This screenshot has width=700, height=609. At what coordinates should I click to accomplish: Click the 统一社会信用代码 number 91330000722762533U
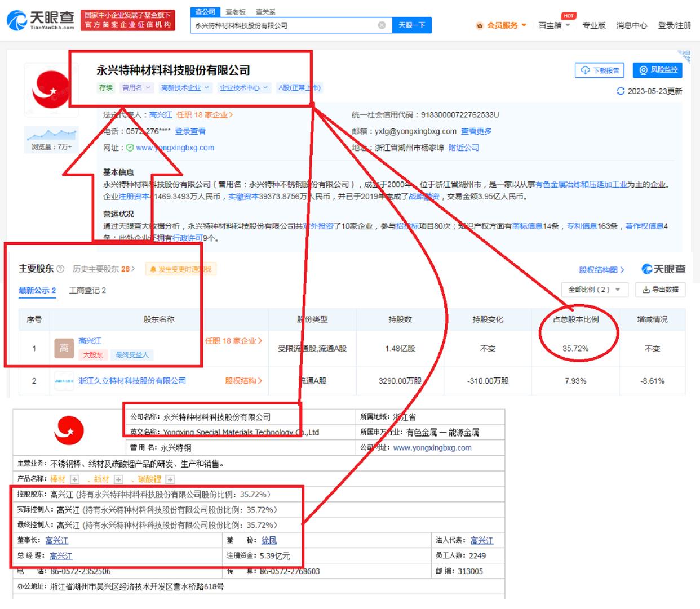pyautogui.click(x=460, y=115)
